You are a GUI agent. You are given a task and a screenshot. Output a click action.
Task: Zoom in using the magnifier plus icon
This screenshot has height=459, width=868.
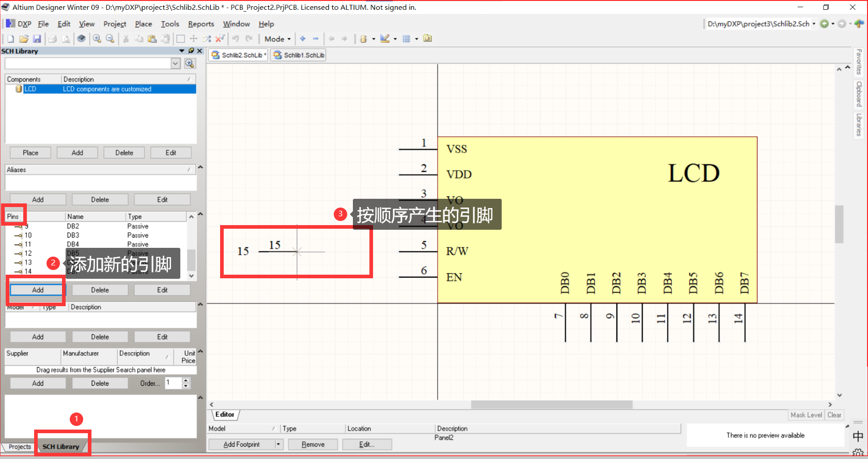click(97, 39)
